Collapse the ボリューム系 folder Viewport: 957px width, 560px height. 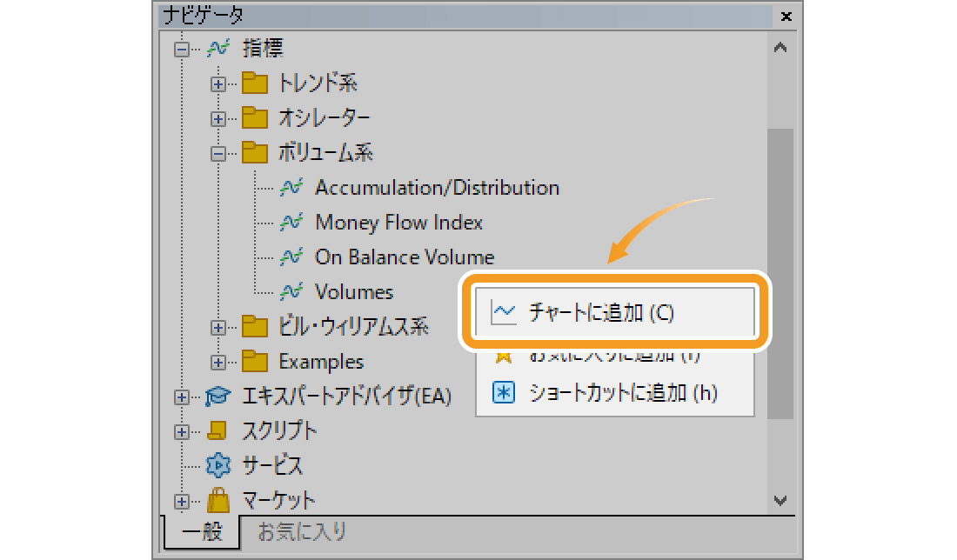pyautogui.click(x=217, y=153)
